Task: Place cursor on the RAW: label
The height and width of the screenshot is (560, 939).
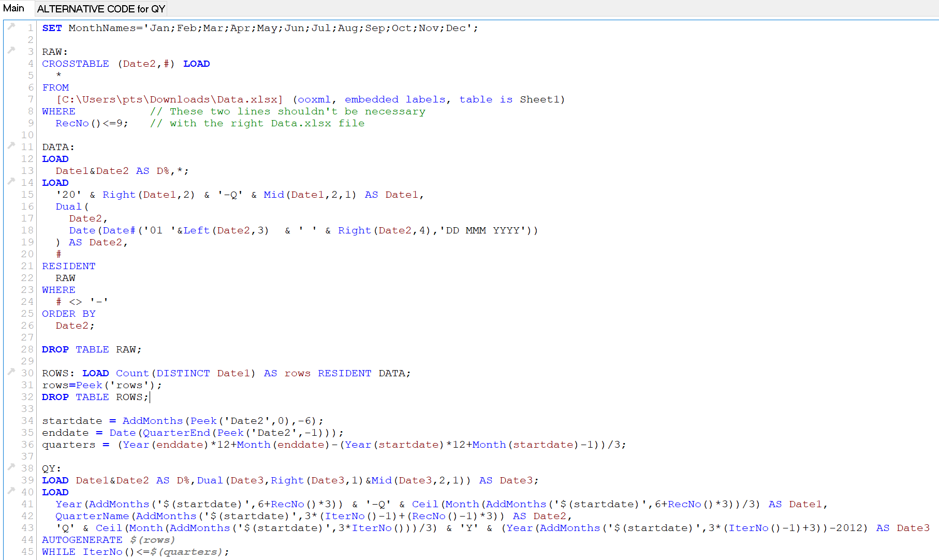Action: [55, 52]
